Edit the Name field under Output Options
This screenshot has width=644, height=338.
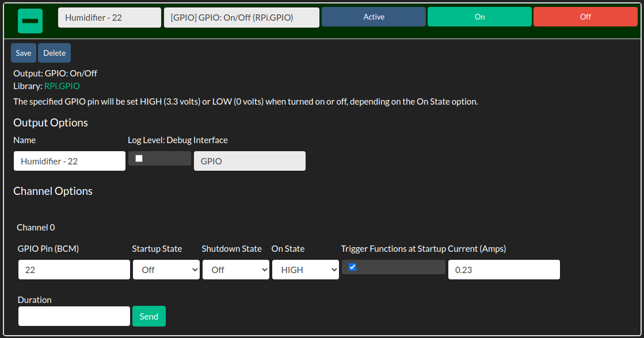pos(70,161)
